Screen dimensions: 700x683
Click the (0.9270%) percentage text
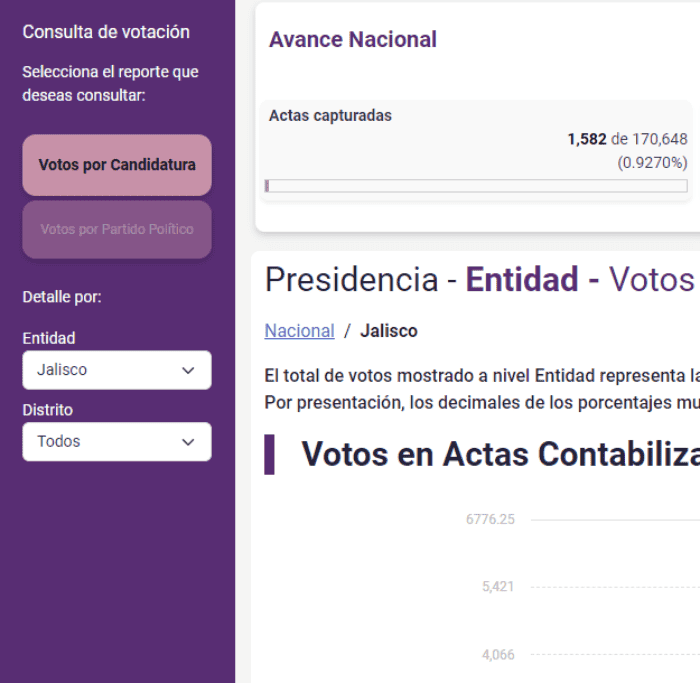pos(652,162)
